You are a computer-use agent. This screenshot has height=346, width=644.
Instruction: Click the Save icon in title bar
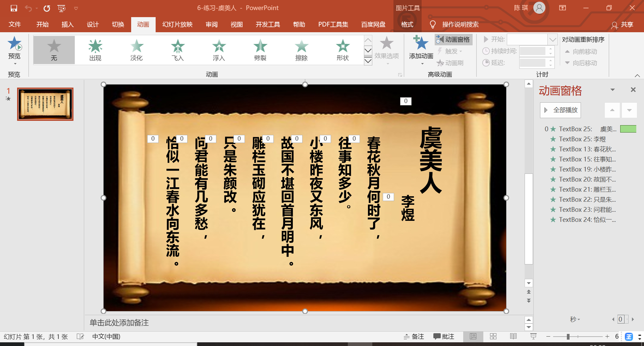click(14, 8)
